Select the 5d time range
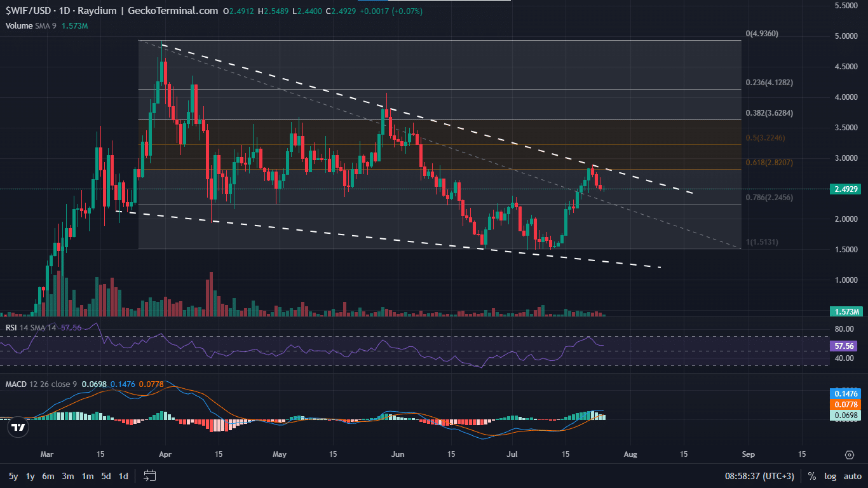868x488 pixels. click(107, 476)
